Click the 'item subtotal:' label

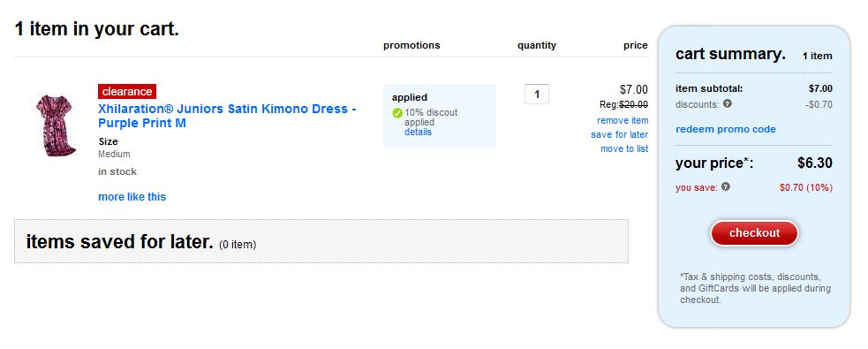pos(709,88)
